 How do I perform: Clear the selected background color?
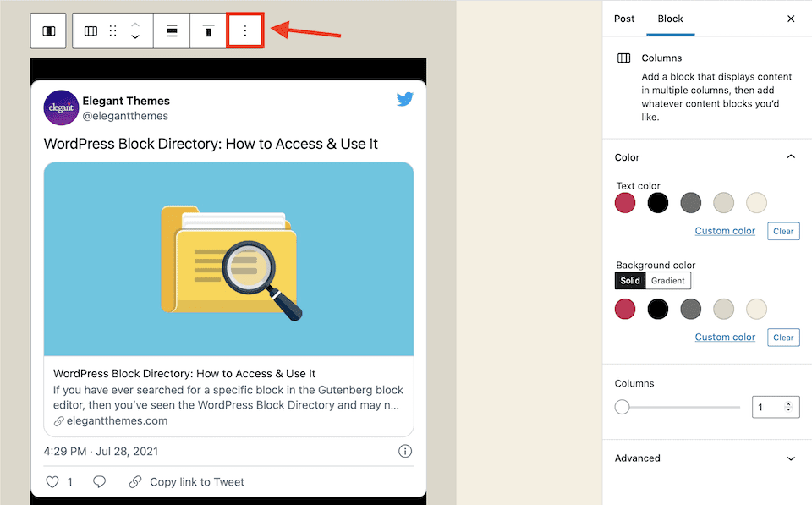coord(783,337)
